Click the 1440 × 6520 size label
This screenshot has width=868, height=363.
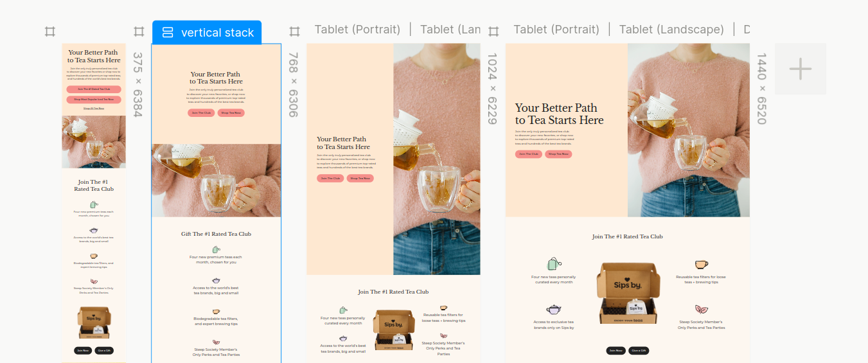click(762, 89)
